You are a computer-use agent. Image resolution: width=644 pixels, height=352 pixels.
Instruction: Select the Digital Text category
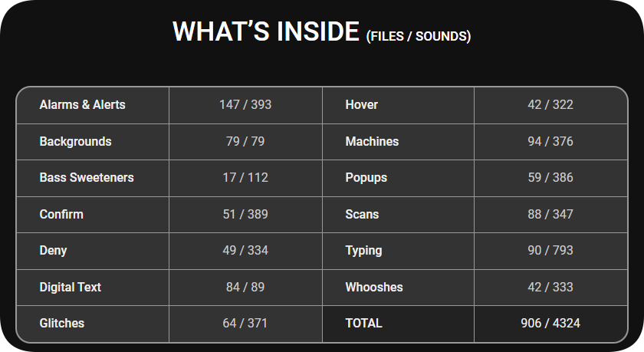(71, 287)
